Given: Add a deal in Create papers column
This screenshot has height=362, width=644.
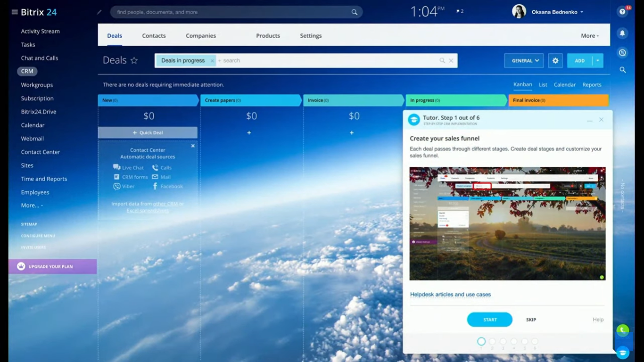Looking at the screenshot, I should (249, 133).
